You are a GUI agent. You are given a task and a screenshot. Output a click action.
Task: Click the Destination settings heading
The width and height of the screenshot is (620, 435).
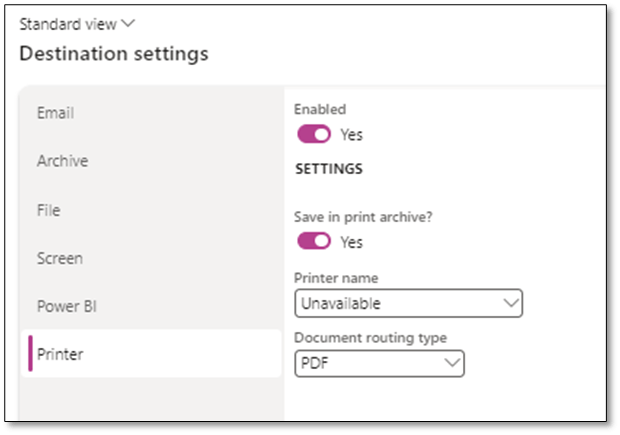pos(114,54)
